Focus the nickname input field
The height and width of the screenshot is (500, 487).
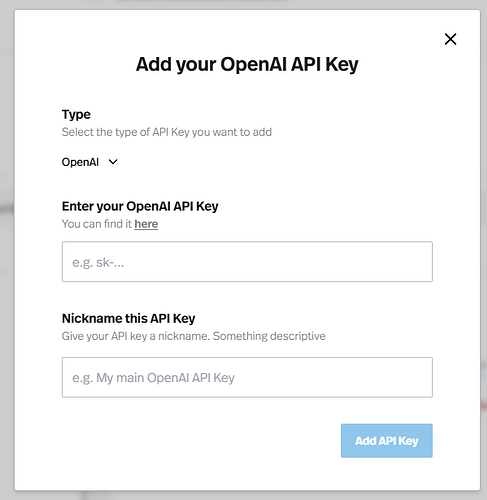point(247,377)
